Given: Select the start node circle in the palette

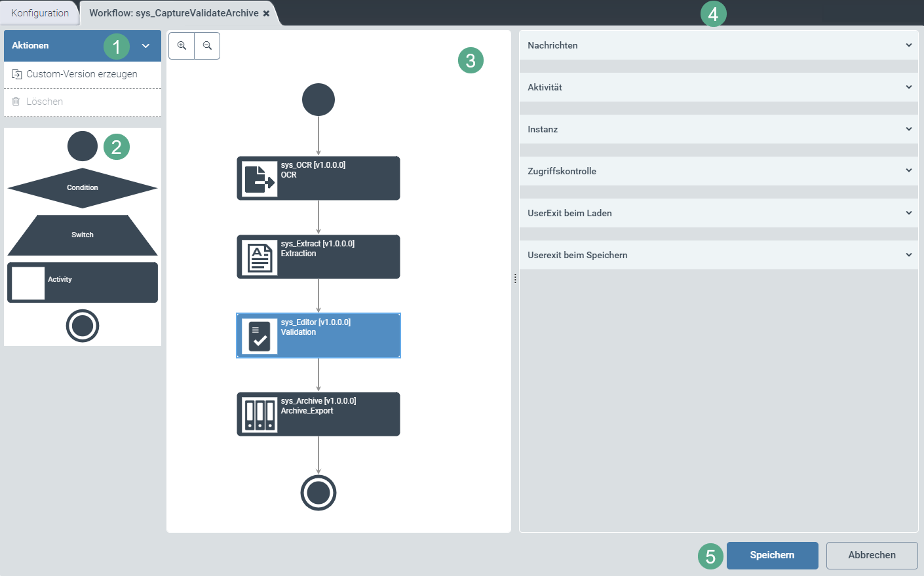Looking at the screenshot, I should tap(82, 146).
